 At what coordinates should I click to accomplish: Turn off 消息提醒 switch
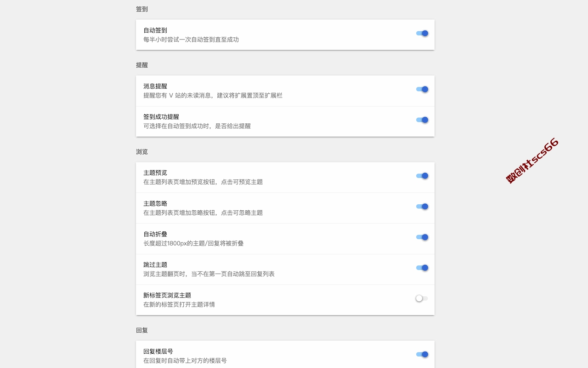click(x=422, y=89)
